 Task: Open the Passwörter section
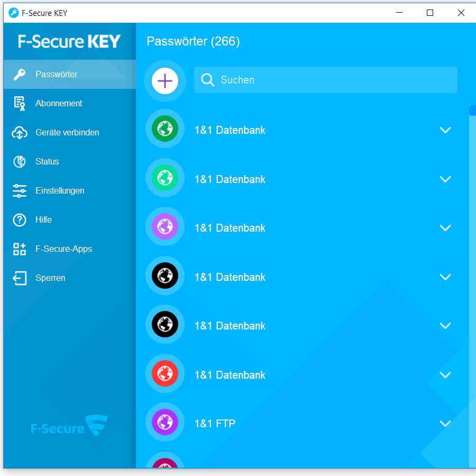coord(69,75)
